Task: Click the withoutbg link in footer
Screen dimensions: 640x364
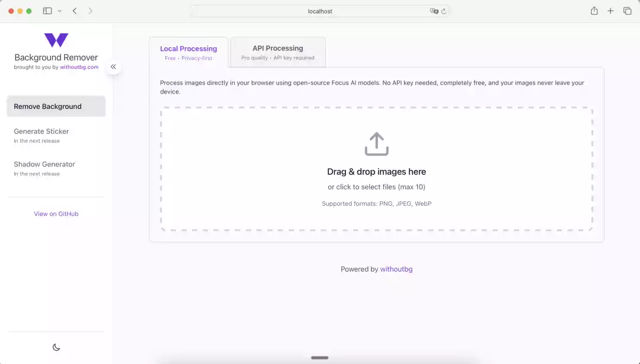Action: [396, 269]
